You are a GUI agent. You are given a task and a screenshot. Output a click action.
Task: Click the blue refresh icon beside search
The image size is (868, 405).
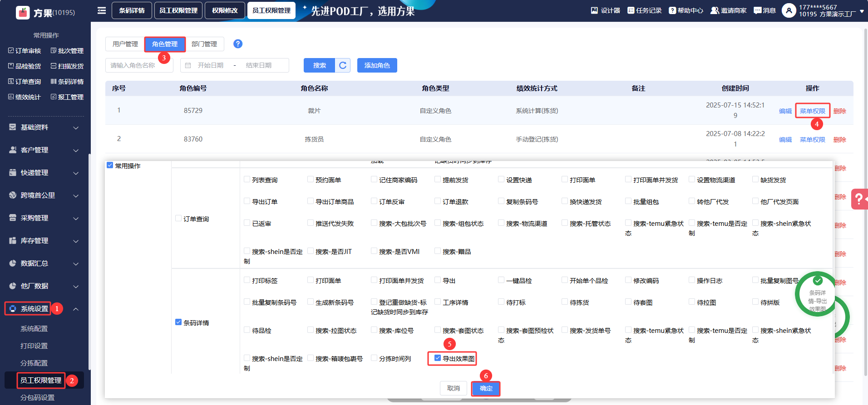pos(343,65)
